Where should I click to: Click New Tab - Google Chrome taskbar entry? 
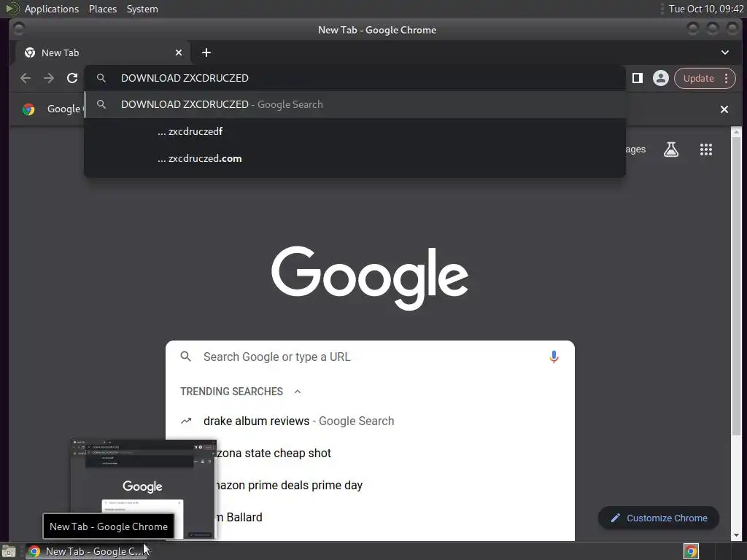pos(86,551)
